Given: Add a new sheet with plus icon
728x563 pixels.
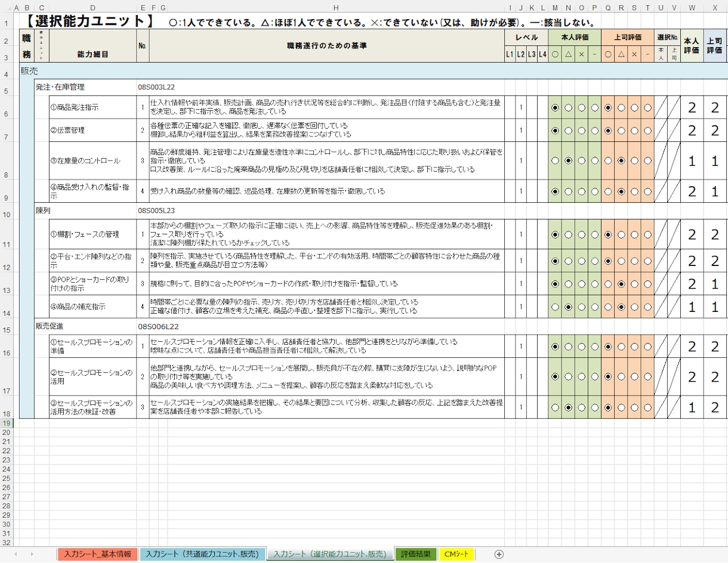Looking at the screenshot, I should [x=499, y=555].
